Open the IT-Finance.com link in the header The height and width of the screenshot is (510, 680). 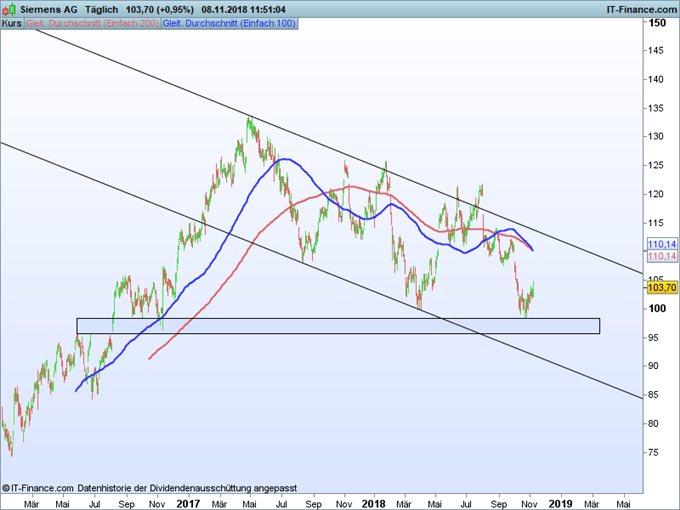(x=641, y=9)
